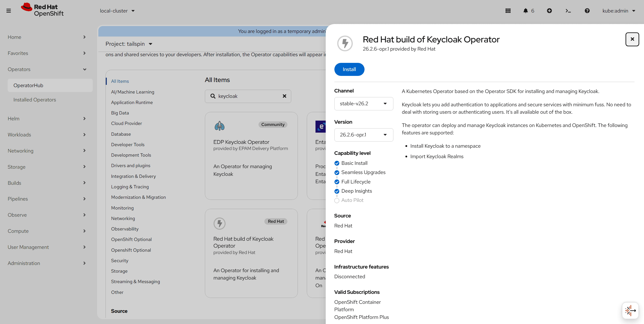Expand the Home navigation section
The image size is (644, 324).
pos(47,37)
